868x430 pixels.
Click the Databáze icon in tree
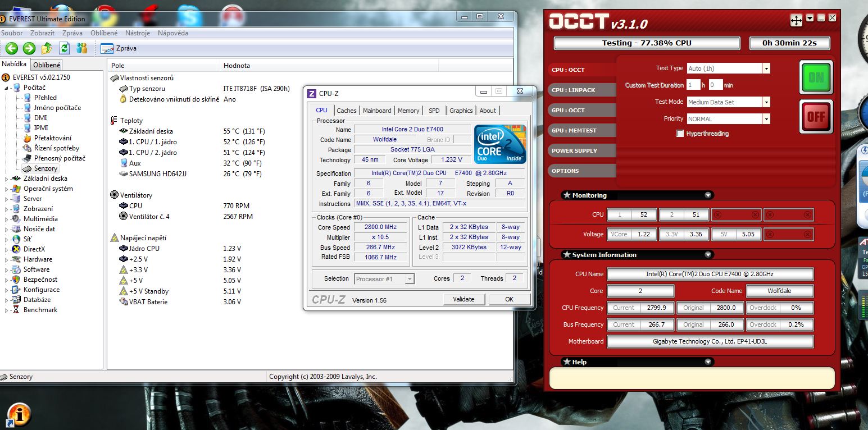[16, 300]
